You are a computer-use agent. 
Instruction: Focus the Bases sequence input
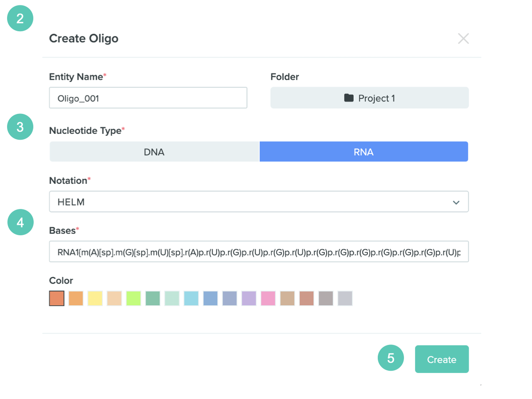pos(259,252)
